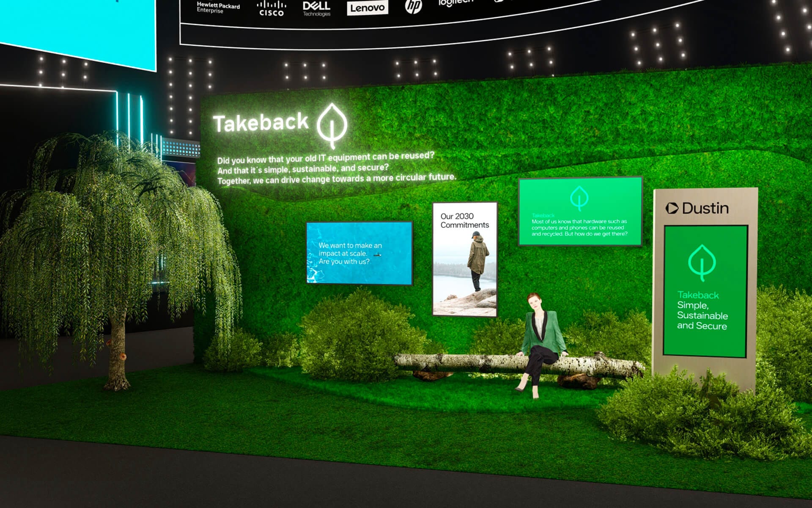Click 'Most of us know that hardware' text
This screenshot has width=812, height=508.
579,227
